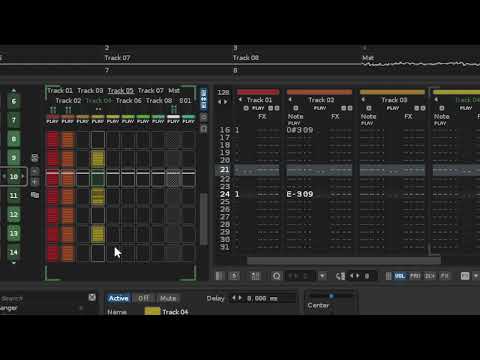This screenshot has width=480, height=360.
Task: Toggle PLAY button on Track 01 editor header
Action: tap(258, 108)
